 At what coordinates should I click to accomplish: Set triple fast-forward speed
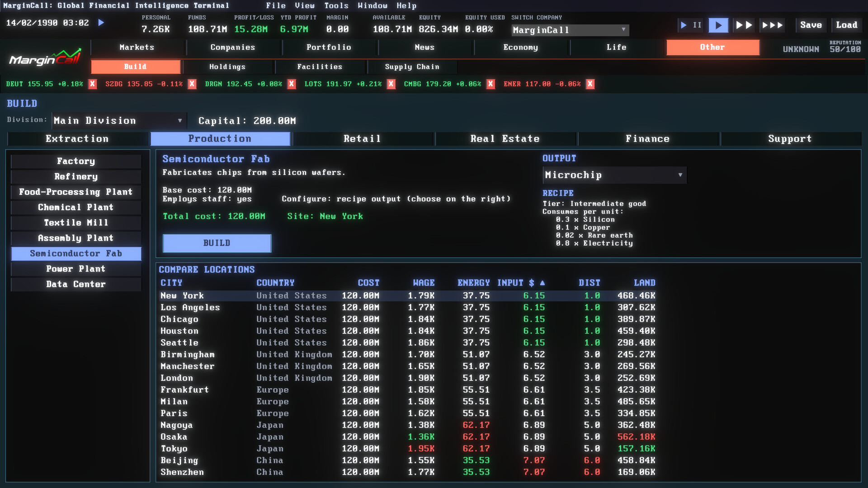coord(772,25)
